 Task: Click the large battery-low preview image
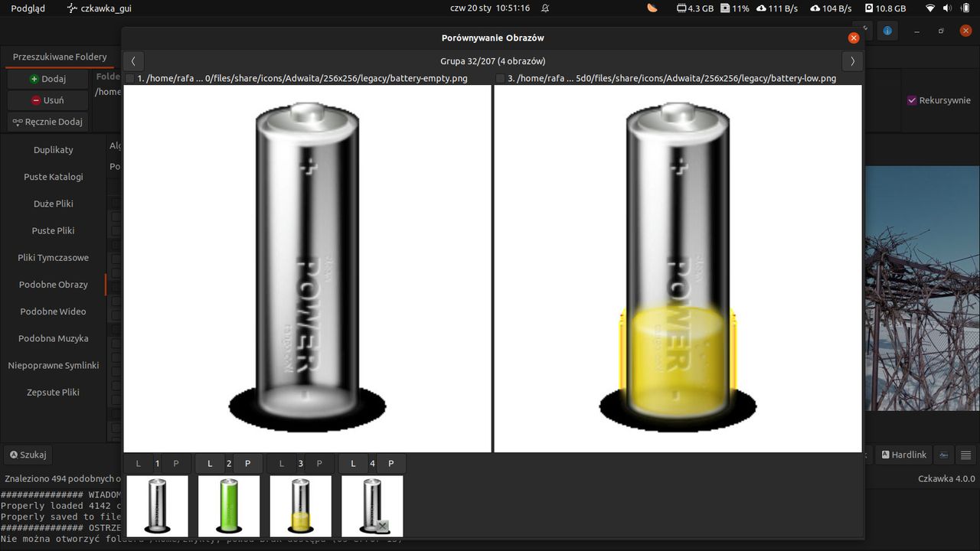click(x=678, y=268)
